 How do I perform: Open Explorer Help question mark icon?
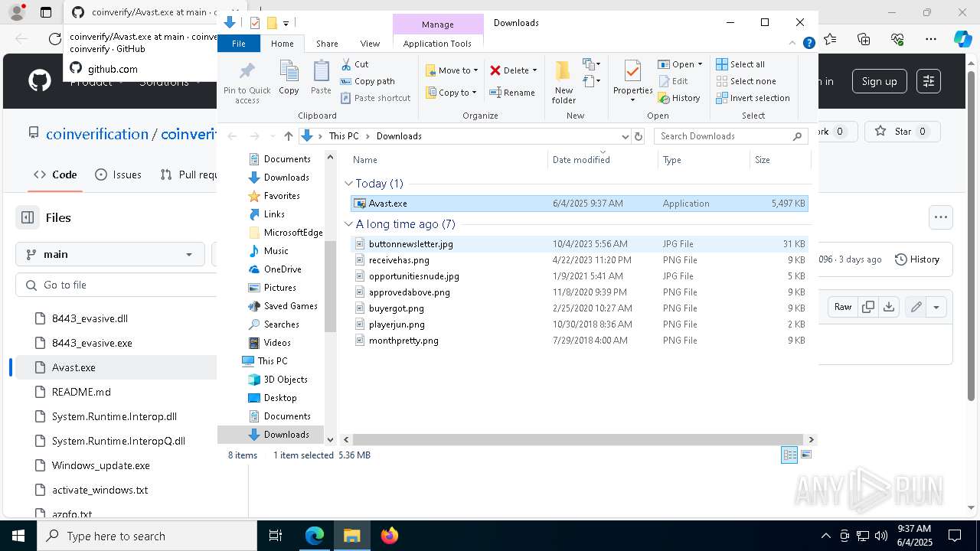click(808, 44)
